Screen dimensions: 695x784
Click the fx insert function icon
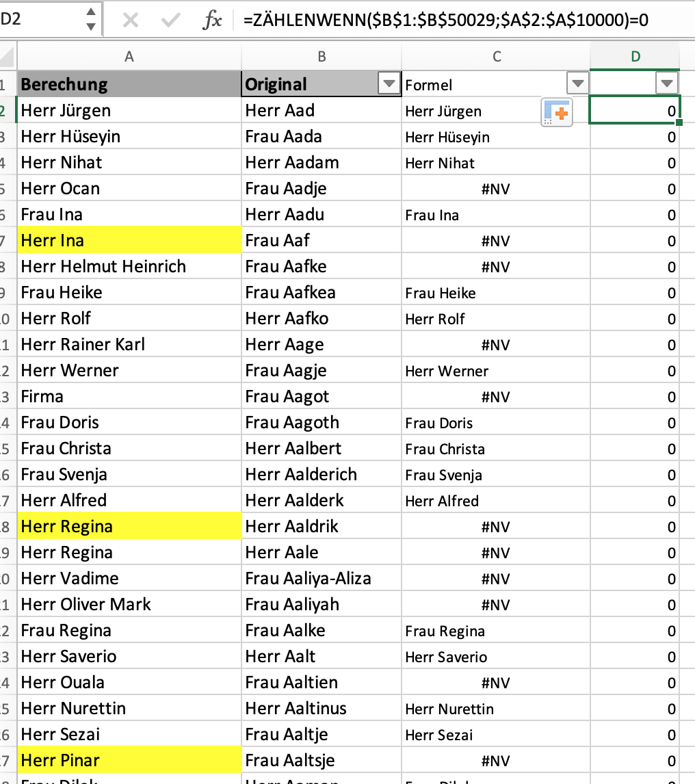tap(213, 21)
